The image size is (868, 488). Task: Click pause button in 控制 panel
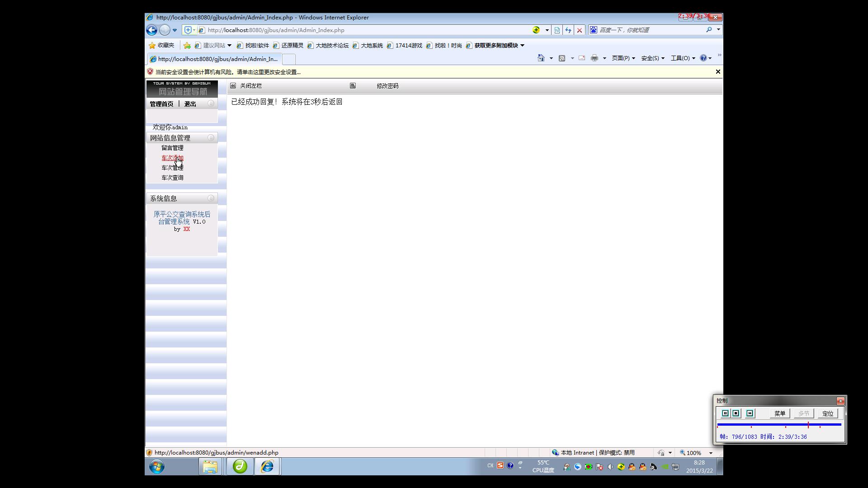point(725,413)
